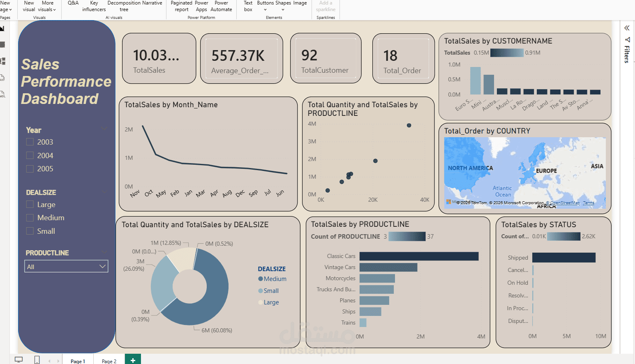
Task: Open the OpenStreetMap link on the map
Action: [563, 203]
